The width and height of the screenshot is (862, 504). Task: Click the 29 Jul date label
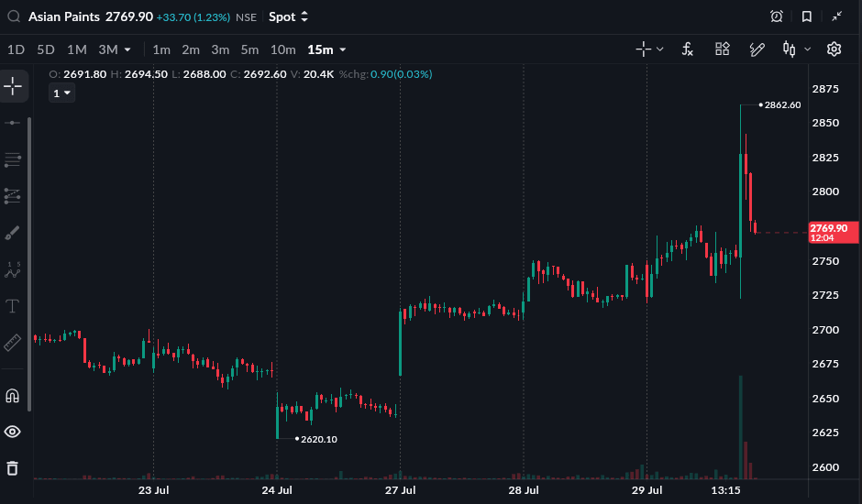[647, 489]
